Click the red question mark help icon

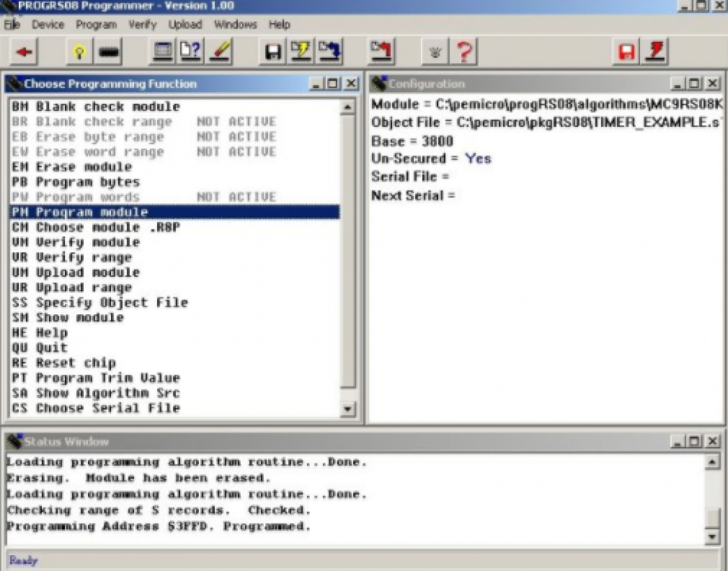(x=464, y=52)
